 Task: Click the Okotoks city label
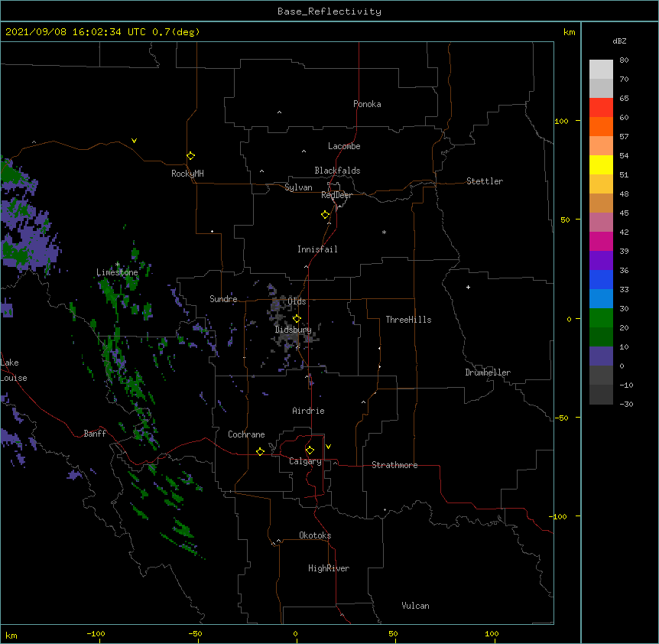[315, 535]
